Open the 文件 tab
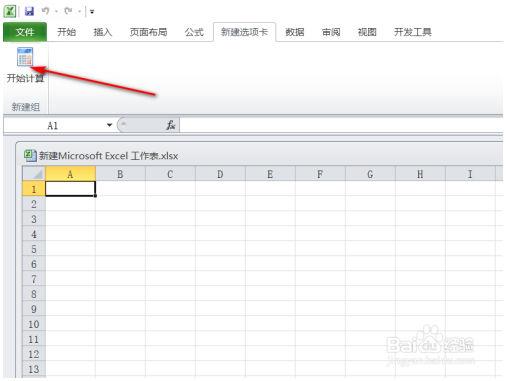This screenshot has height=381, width=506. click(x=25, y=32)
